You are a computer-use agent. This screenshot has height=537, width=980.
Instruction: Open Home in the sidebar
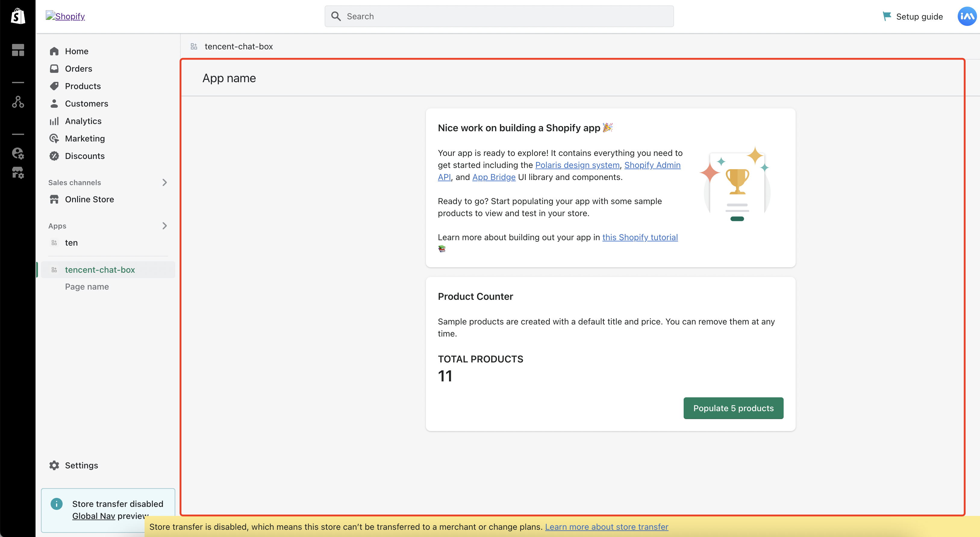tap(76, 51)
